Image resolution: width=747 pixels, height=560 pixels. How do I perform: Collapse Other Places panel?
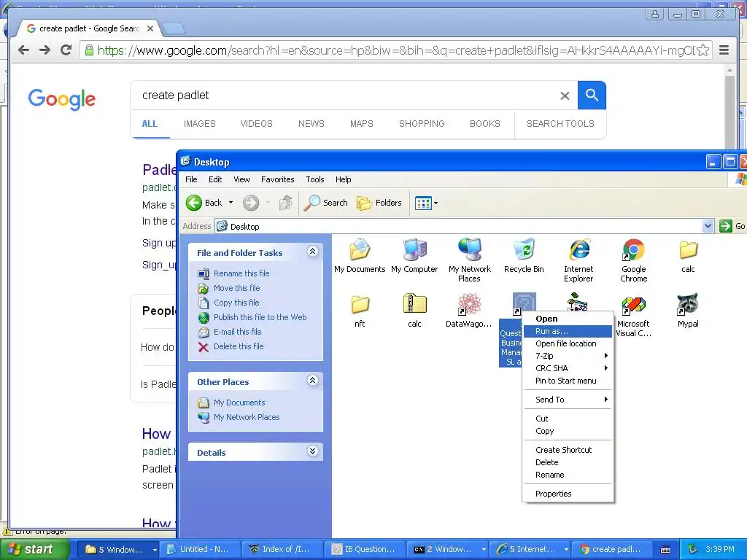coord(312,381)
